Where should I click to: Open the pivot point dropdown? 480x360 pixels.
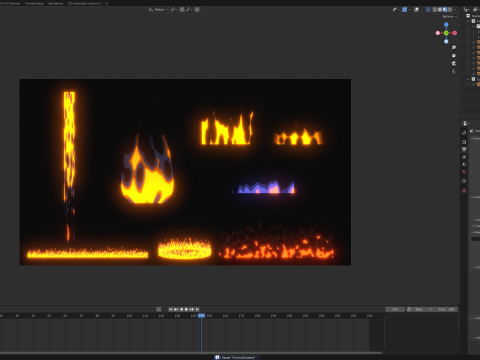click(174, 10)
